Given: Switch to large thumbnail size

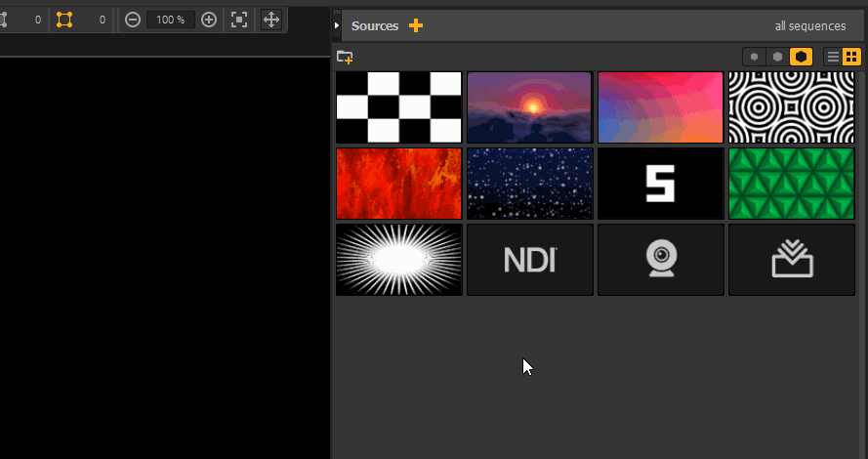Looking at the screenshot, I should click(801, 57).
